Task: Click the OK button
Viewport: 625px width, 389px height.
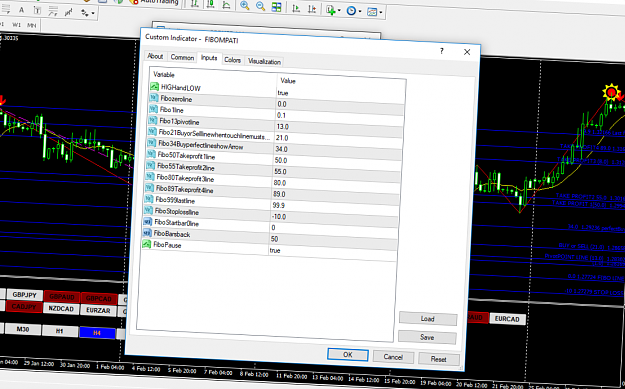Action: coord(348,355)
